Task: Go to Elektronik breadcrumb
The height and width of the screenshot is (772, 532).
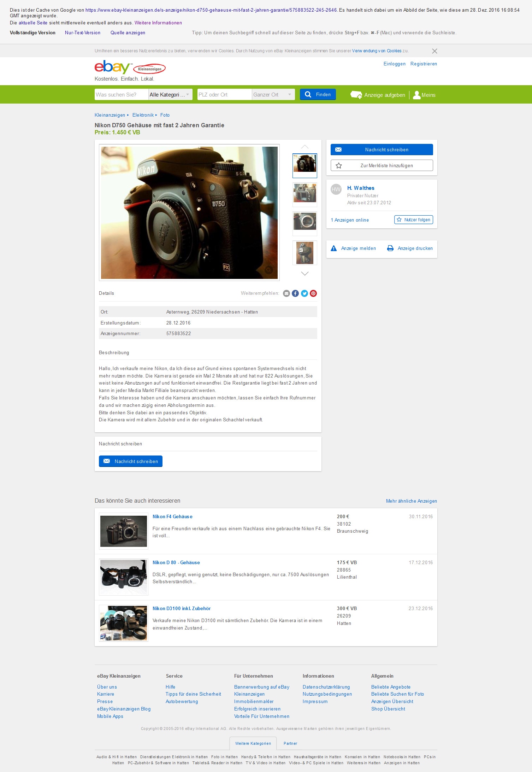Action: 143,115
